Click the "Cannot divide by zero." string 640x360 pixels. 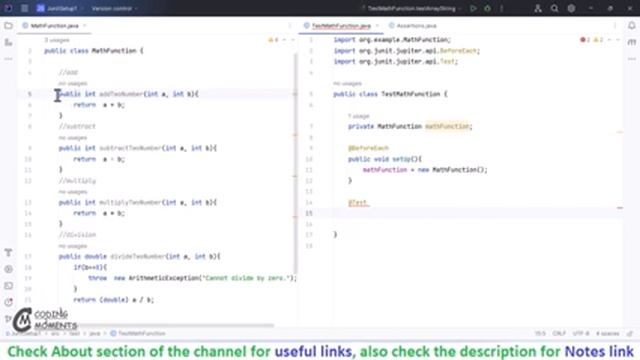[248, 278]
